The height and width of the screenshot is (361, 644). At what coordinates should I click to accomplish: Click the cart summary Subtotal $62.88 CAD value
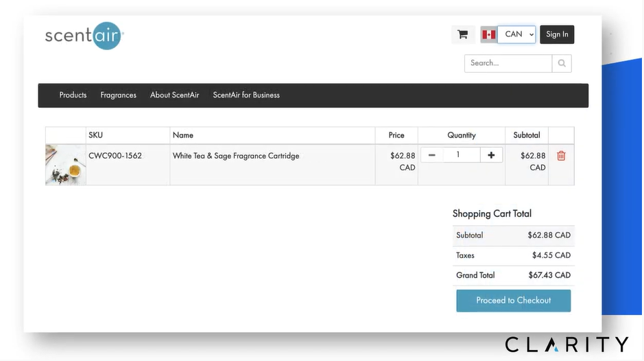(549, 235)
